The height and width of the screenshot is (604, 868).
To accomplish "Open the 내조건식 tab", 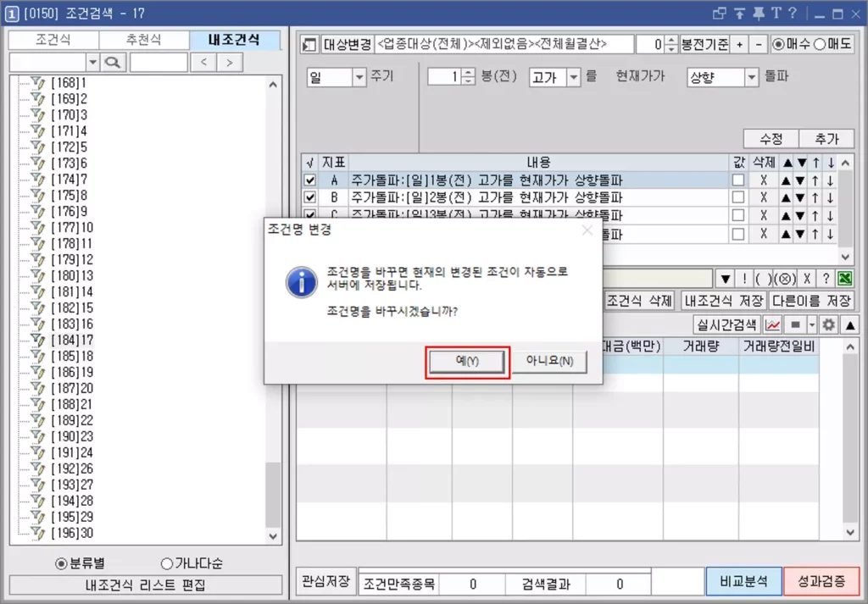I will click(234, 40).
